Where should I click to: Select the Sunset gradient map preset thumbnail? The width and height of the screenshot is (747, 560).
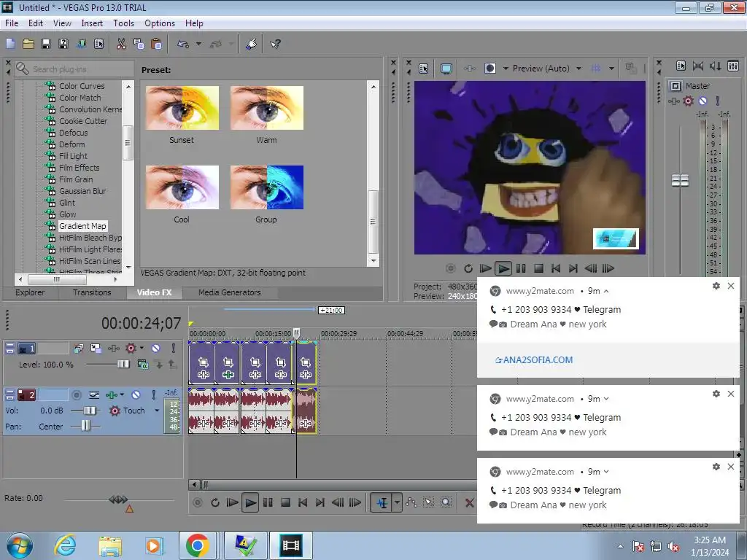(x=182, y=108)
